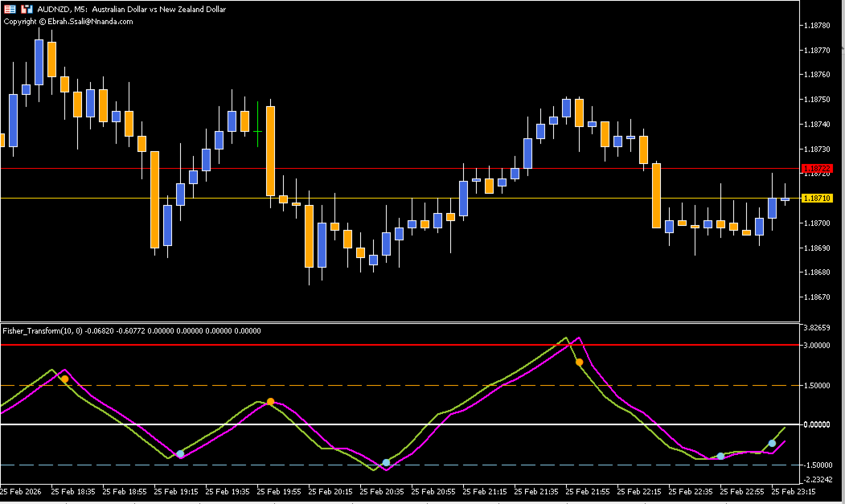
Task: Click the 1.18670 price scale label
Action: (x=816, y=297)
